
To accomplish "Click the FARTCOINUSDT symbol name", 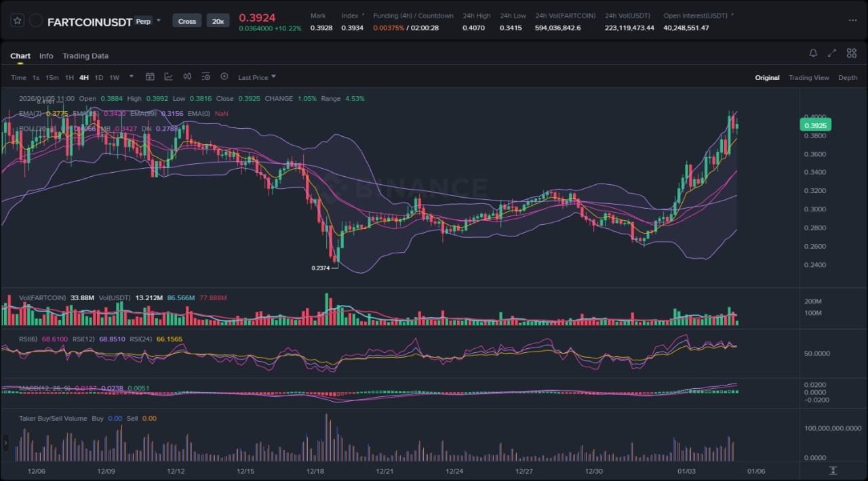I will pyautogui.click(x=90, y=22).
